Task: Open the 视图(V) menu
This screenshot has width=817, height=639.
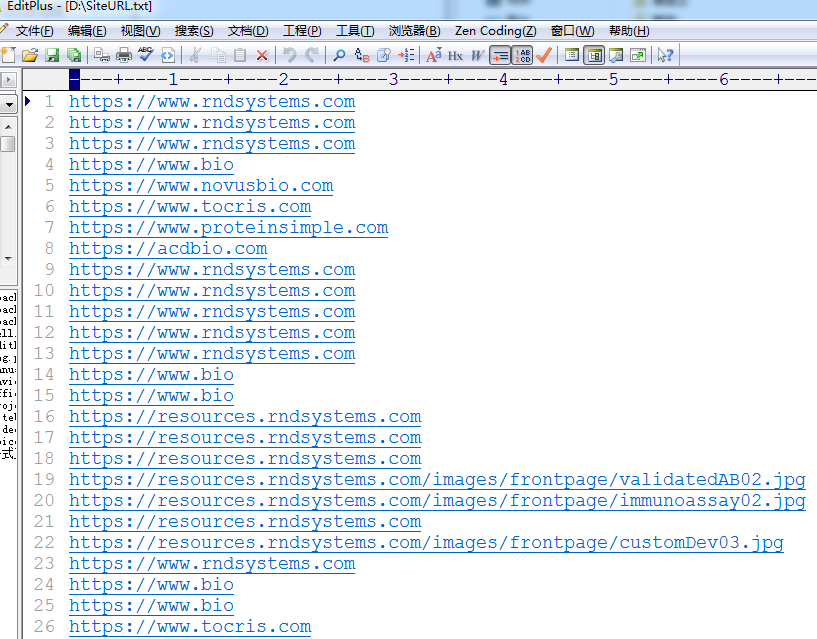Action: coord(141,31)
